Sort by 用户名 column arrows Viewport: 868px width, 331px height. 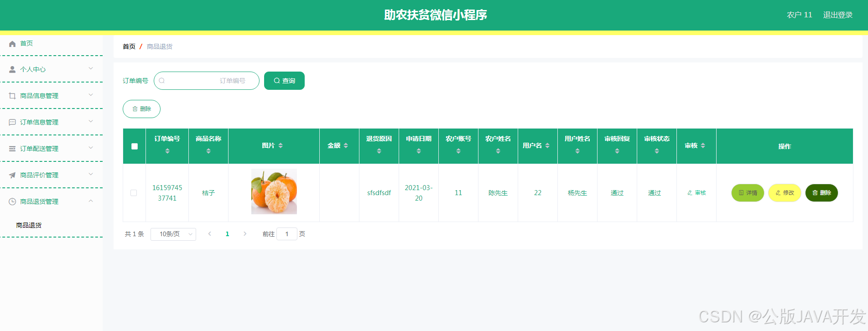tap(547, 145)
